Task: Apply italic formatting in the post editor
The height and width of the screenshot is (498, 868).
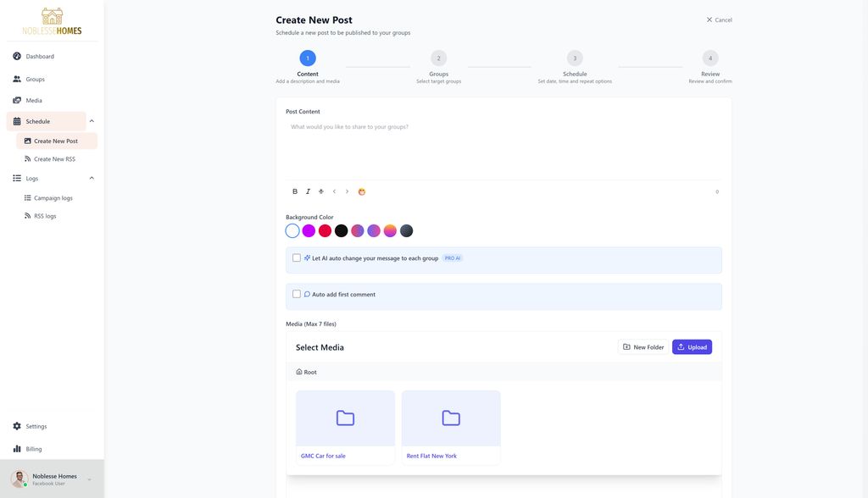Action: (x=308, y=191)
